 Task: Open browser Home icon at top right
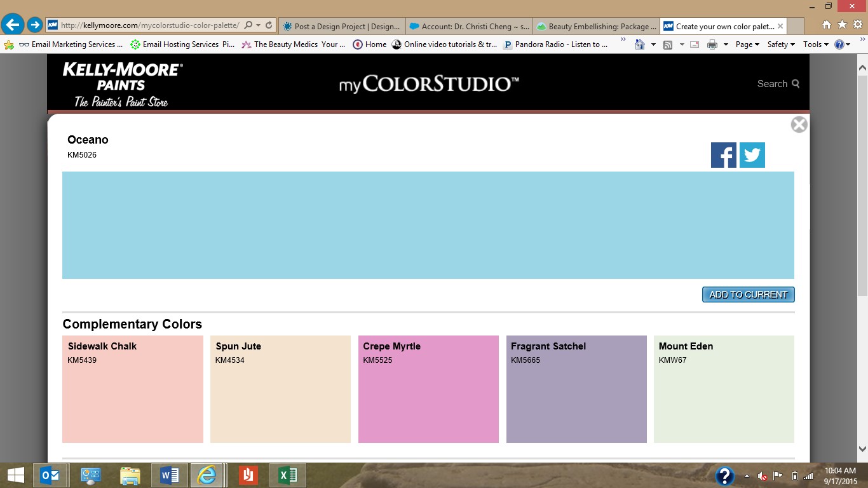click(827, 25)
